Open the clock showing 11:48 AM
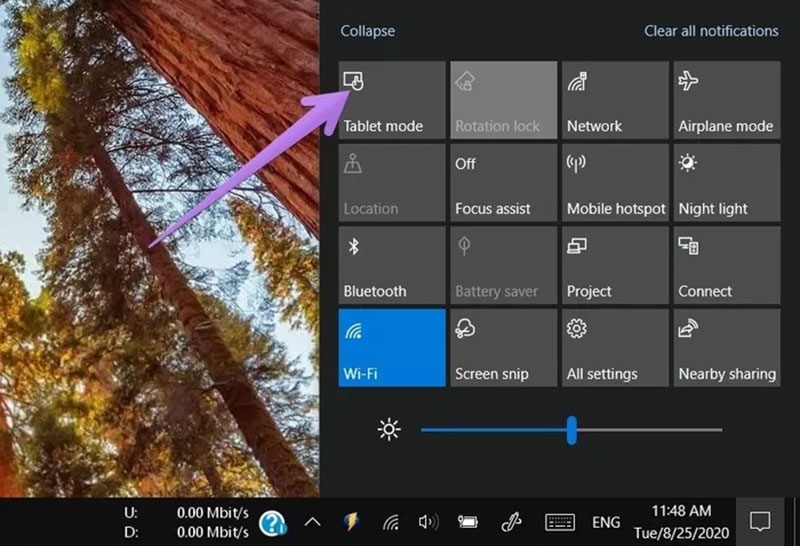The image size is (800, 546). click(681, 522)
